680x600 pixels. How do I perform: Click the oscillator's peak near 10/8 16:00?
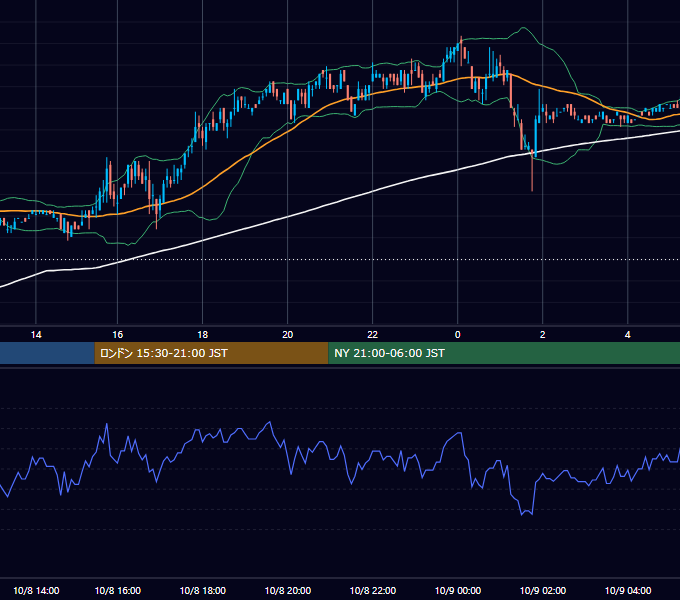tap(107, 425)
